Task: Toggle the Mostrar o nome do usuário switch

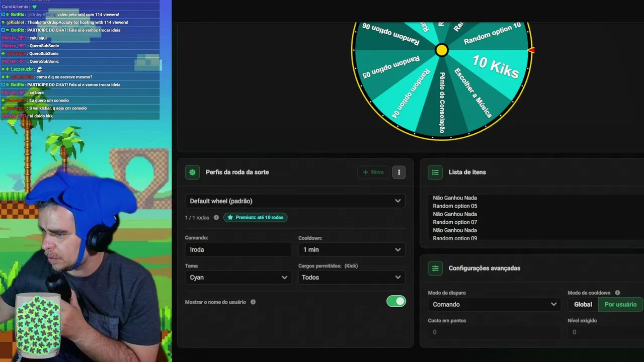Action: point(396,301)
